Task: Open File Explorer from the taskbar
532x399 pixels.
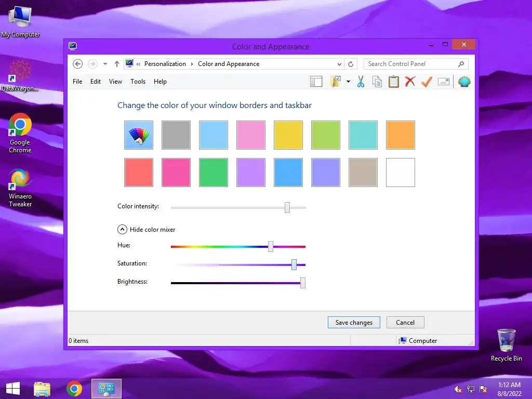Action: [42, 389]
